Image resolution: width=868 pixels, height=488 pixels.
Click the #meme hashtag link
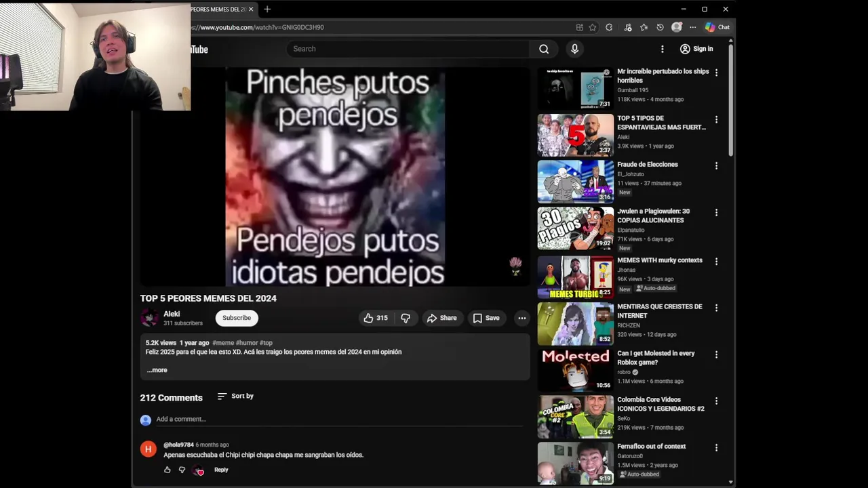(223, 343)
